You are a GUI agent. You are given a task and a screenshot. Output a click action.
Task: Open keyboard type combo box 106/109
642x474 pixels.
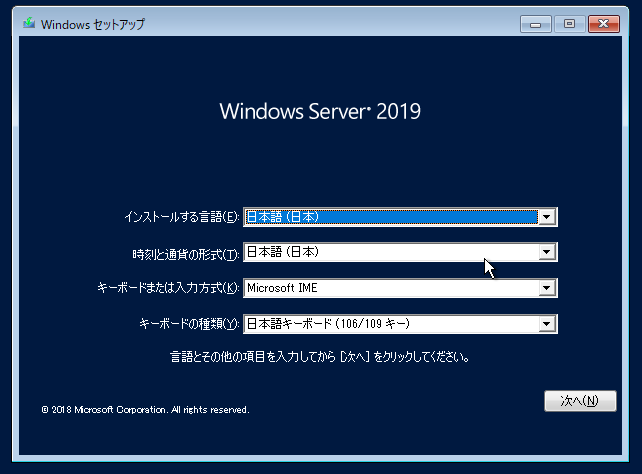(400, 324)
